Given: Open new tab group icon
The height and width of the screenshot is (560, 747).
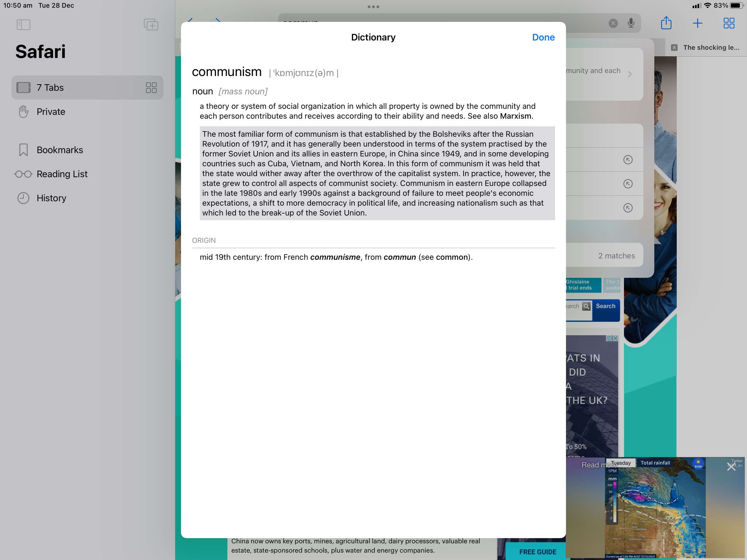Looking at the screenshot, I should (x=151, y=25).
